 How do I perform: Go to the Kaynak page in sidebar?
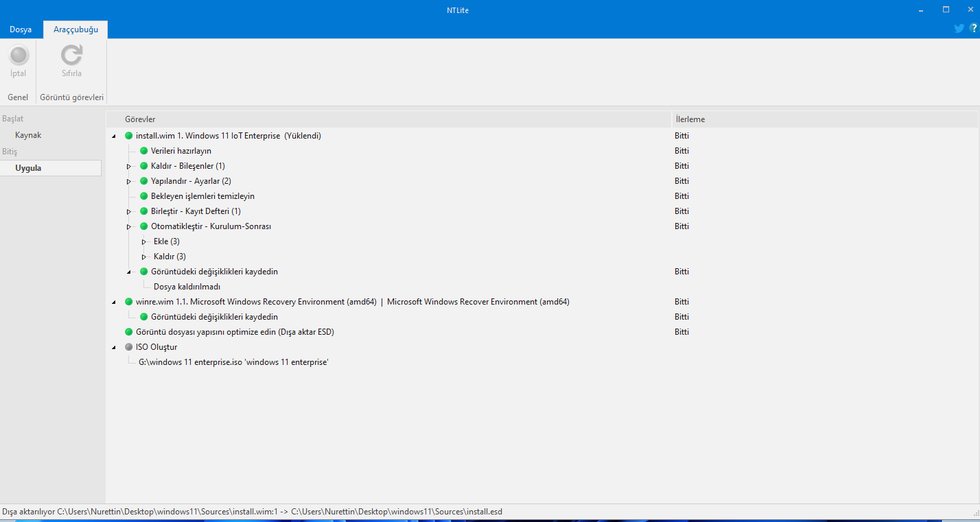[28, 135]
